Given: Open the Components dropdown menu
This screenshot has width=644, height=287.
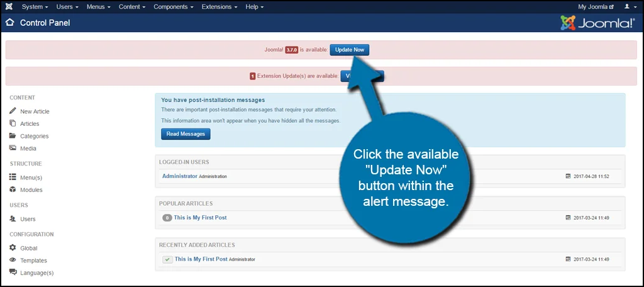Looking at the screenshot, I should 174,6.
